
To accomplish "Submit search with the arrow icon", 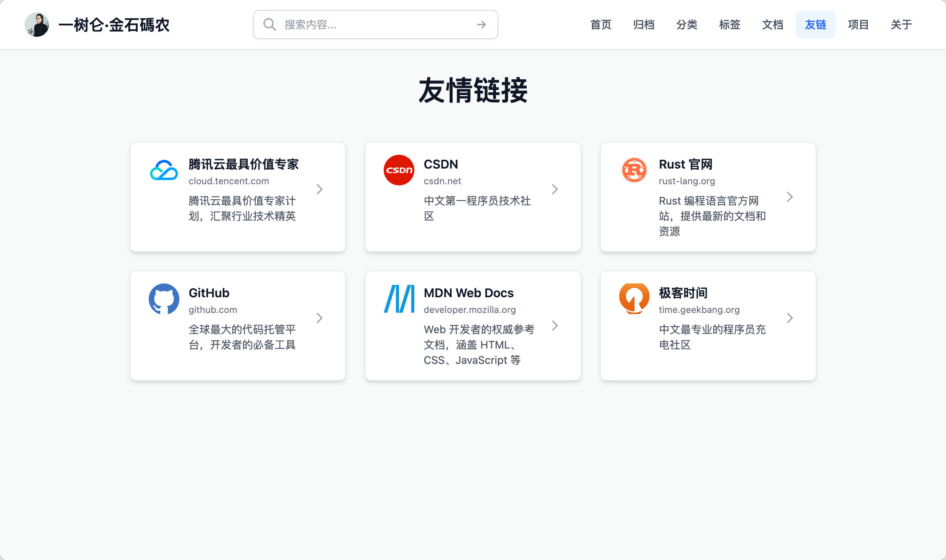I will 481,25.
